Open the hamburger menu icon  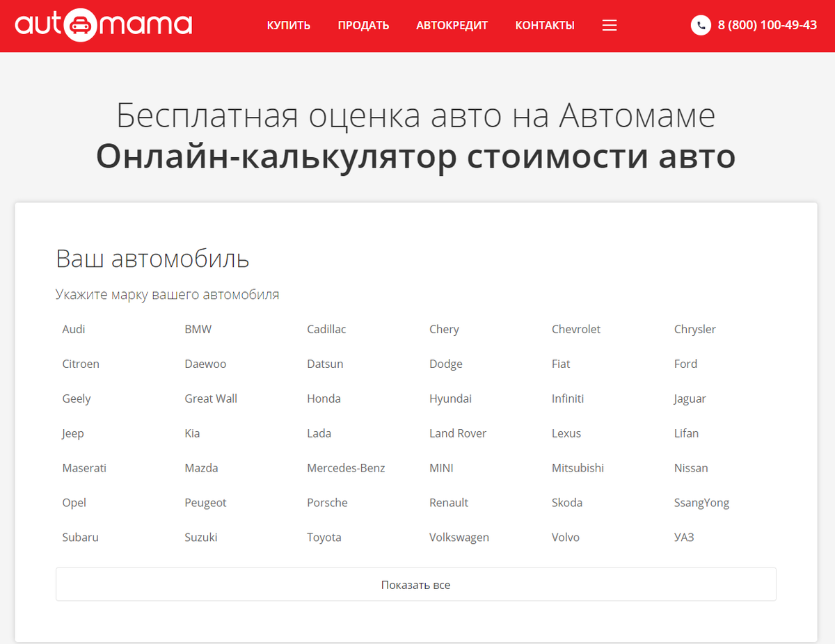(x=610, y=25)
